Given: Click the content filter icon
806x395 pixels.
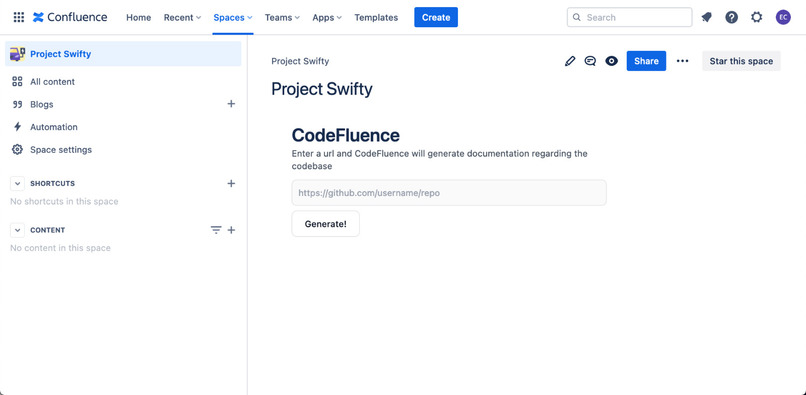Looking at the screenshot, I should point(216,230).
